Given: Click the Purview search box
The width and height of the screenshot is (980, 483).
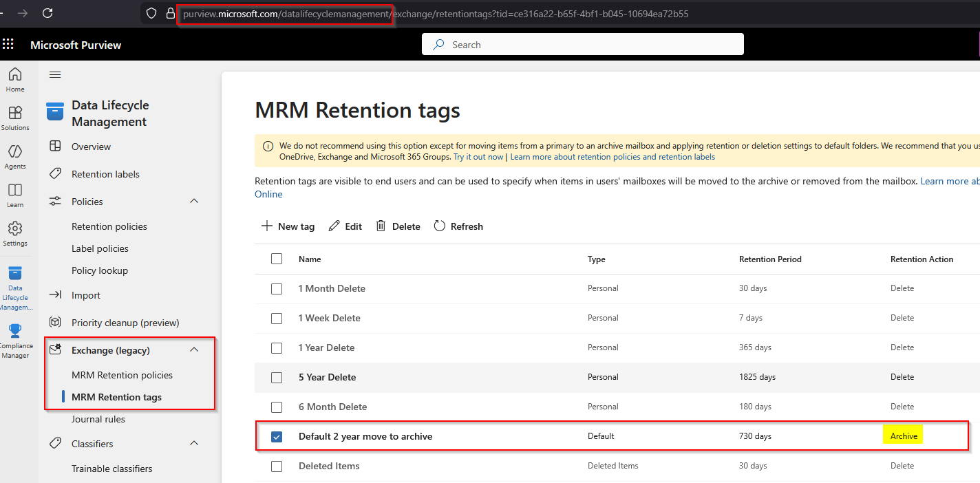Looking at the screenshot, I should (582, 45).
